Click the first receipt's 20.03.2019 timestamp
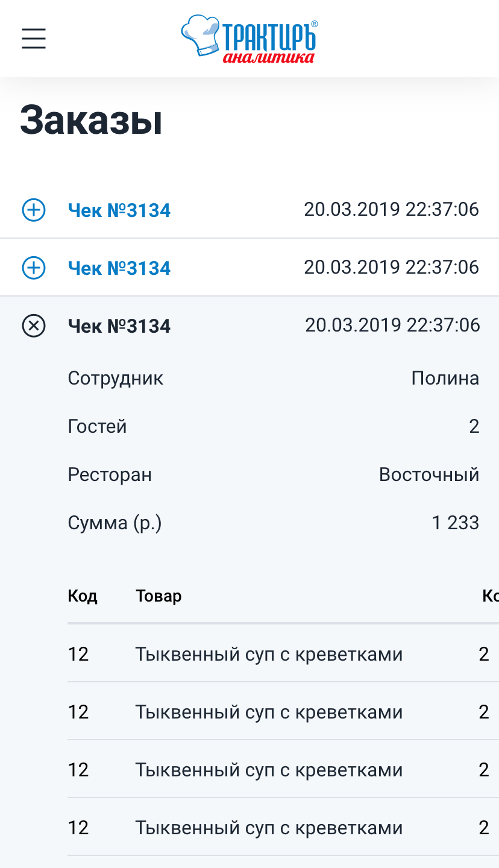The height and width of the screenshot is (868, 499). 391,210
